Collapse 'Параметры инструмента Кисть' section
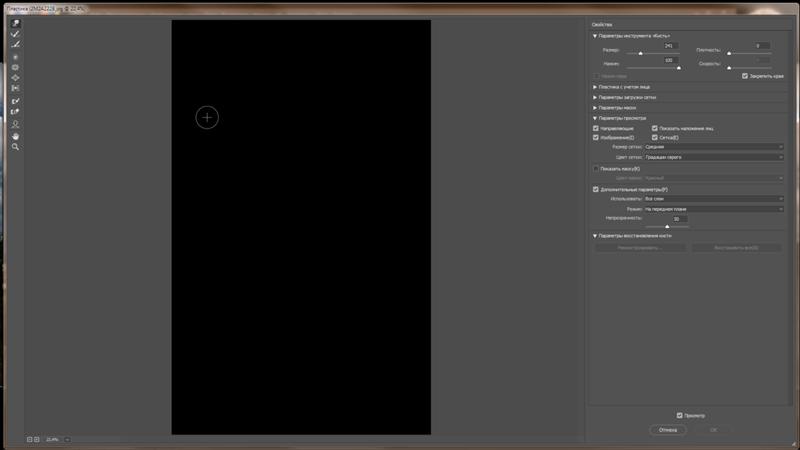The height and width of the screenshot is (450, 800). coord(595,36)
